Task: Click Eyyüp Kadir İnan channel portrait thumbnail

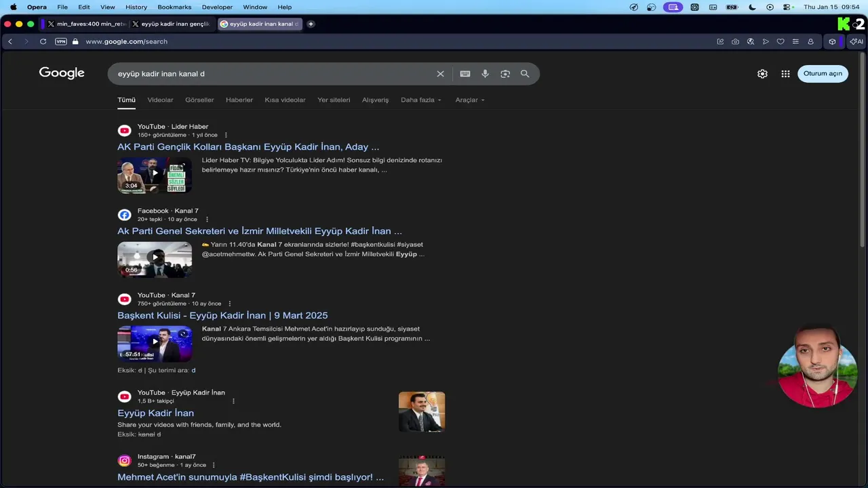Action: click(x=422, y=411)
